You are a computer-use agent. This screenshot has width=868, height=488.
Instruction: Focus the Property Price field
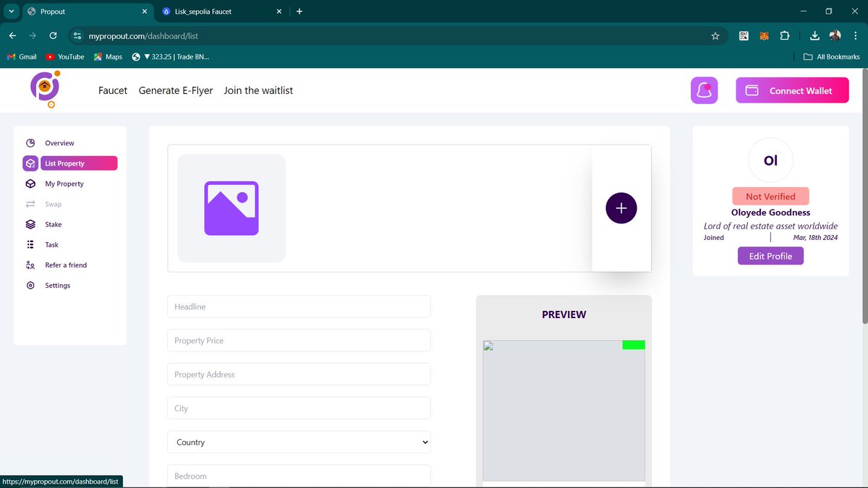click(x=299, y=341)
